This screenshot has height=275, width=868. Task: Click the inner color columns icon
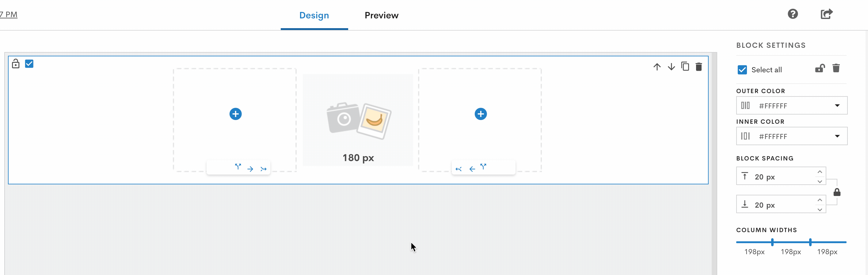coord(745,136)
